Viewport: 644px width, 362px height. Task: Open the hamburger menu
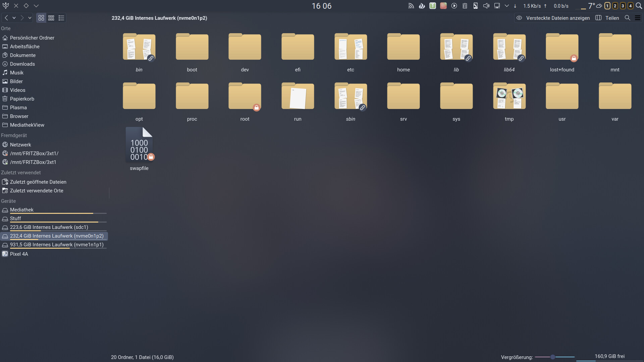(x=638, y=18)
